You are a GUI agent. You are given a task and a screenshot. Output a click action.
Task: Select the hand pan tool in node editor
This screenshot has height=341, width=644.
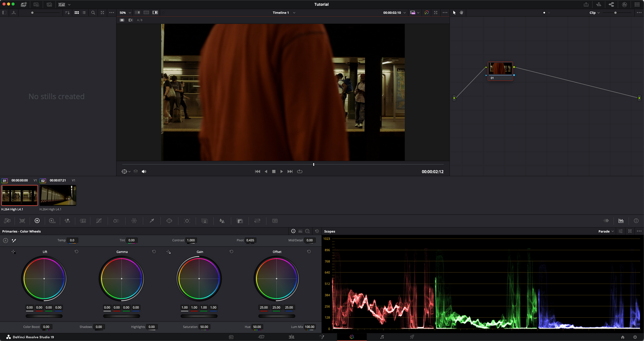[461, 13]
